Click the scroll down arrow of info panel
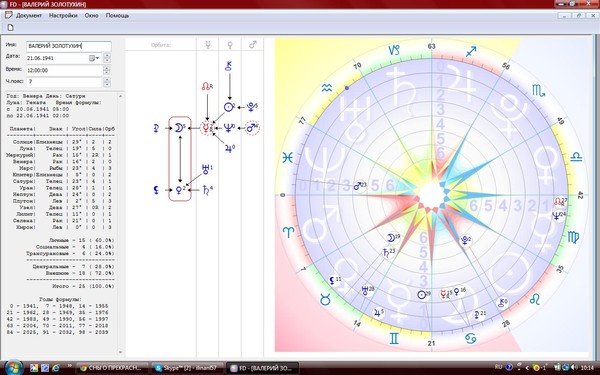 [x=121, y=352]
